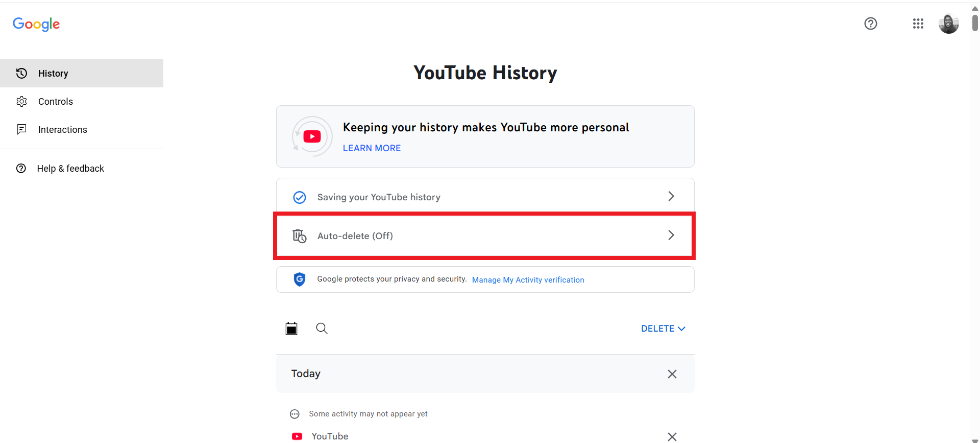Expand Saving your YouTube history chevron
The image size is (980, 443).
[x=671, y=196]
